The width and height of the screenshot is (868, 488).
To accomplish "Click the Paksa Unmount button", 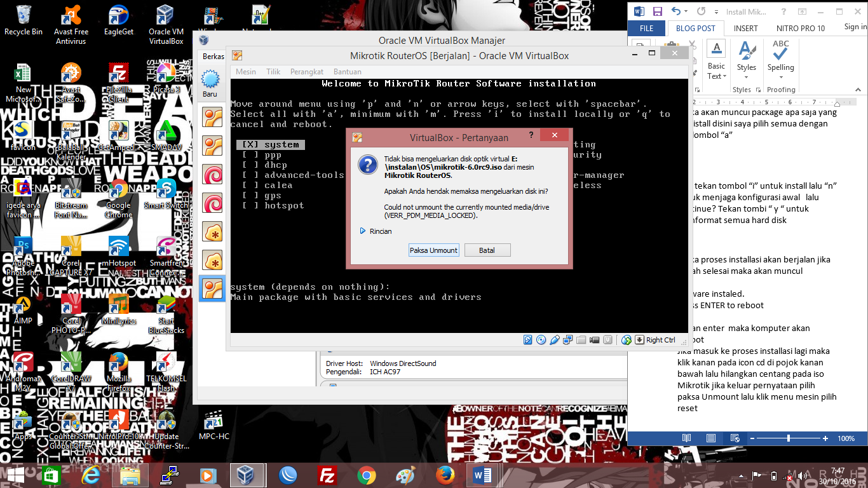I will 433,250.
